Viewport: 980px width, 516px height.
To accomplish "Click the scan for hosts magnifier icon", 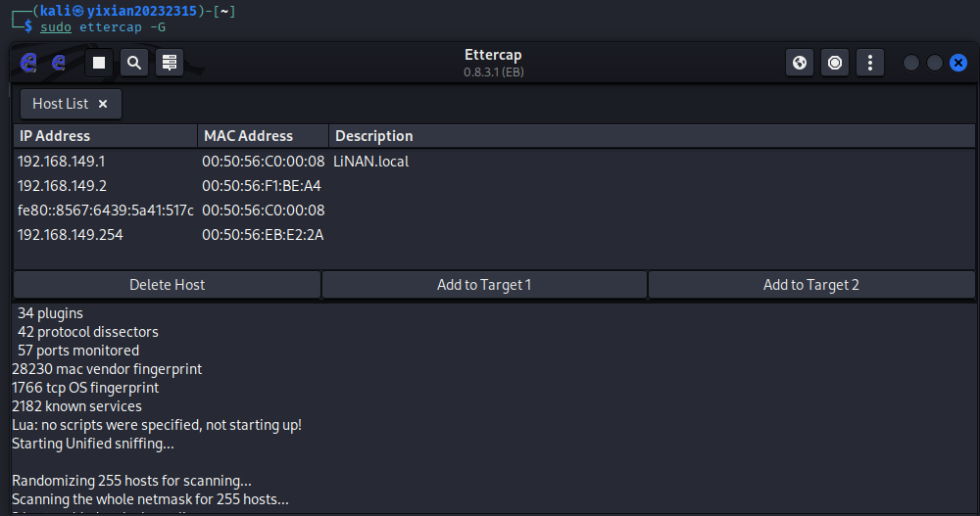I will point(134,63).
